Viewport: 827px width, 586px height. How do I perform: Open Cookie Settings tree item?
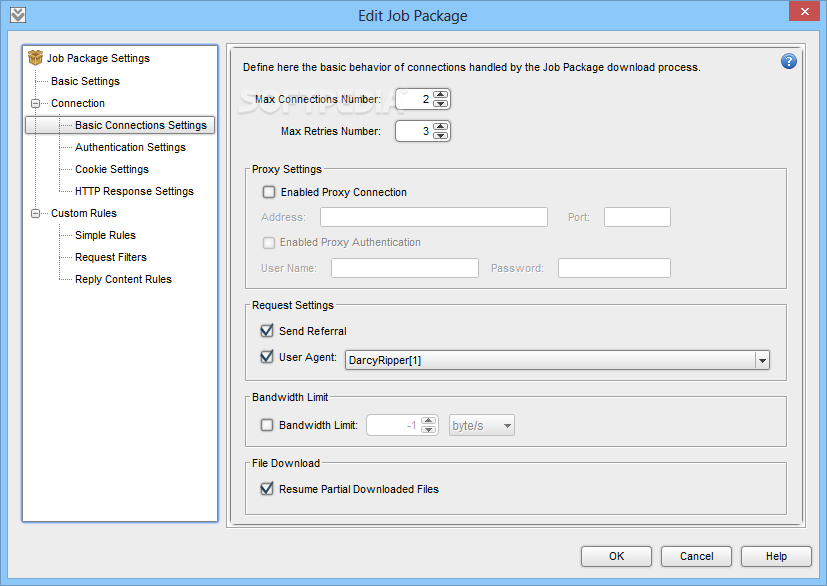(112, 169)
